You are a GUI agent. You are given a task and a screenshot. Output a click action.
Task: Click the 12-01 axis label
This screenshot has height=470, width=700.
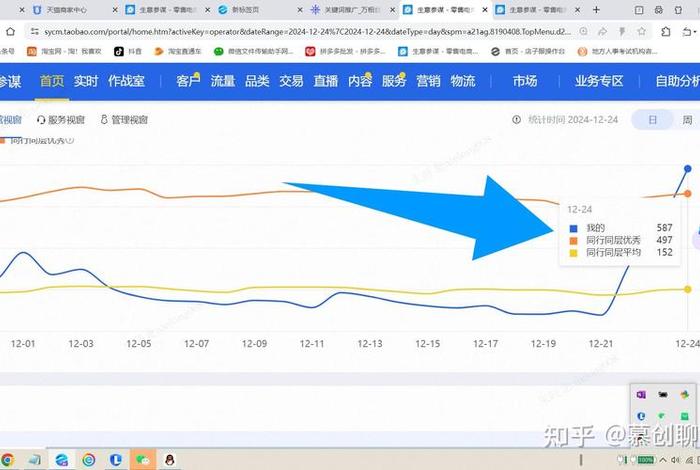click(23, 344)
